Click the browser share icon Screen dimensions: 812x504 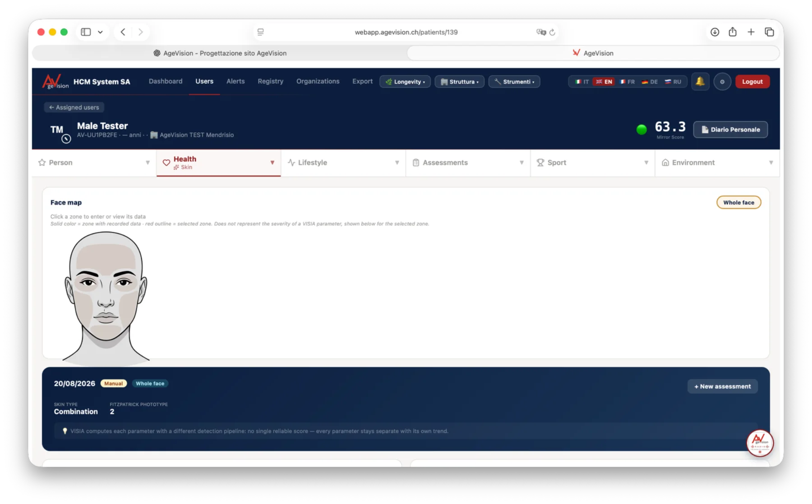(x=733, y=32)
